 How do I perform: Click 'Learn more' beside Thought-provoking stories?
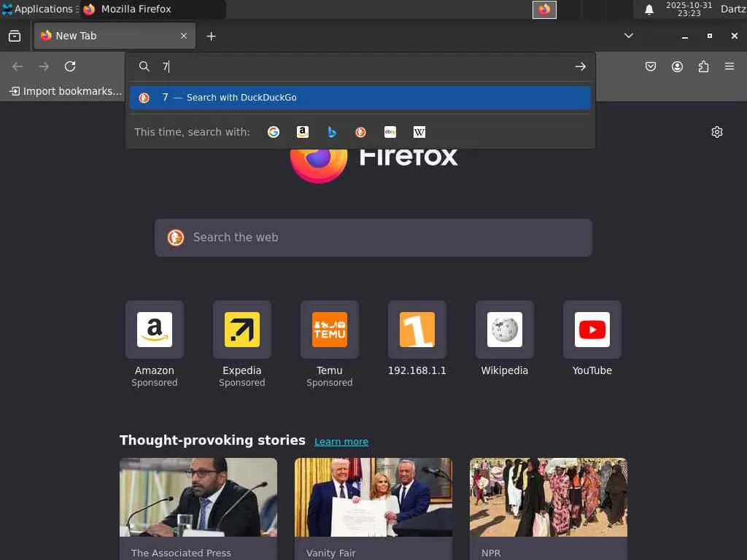[341, 441]
